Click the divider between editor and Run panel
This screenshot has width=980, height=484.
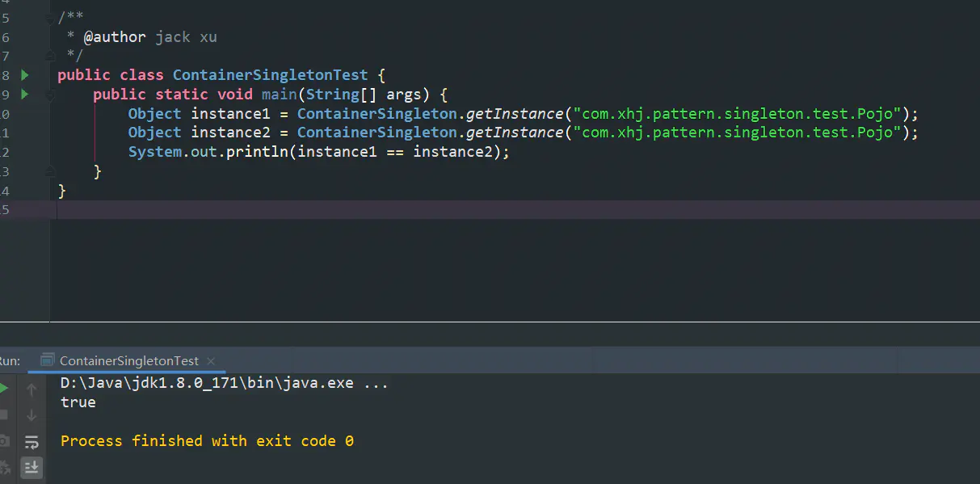490,322
